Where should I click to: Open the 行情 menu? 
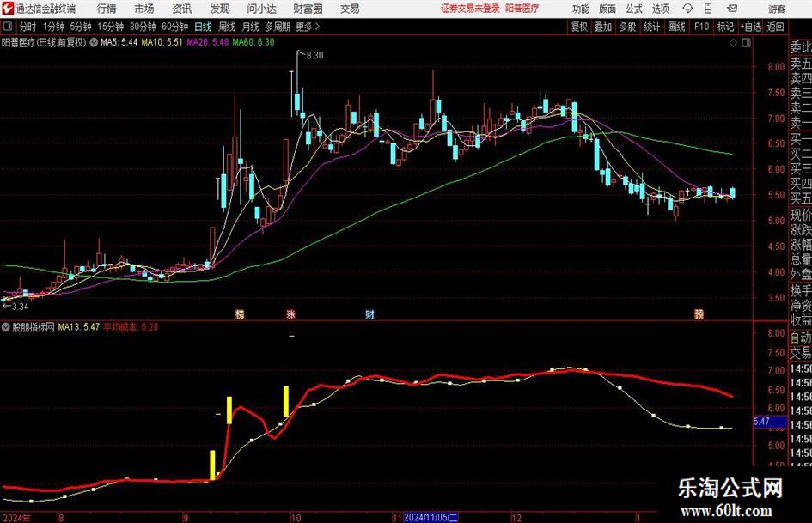pyautogui.click(x=107, y=9)
